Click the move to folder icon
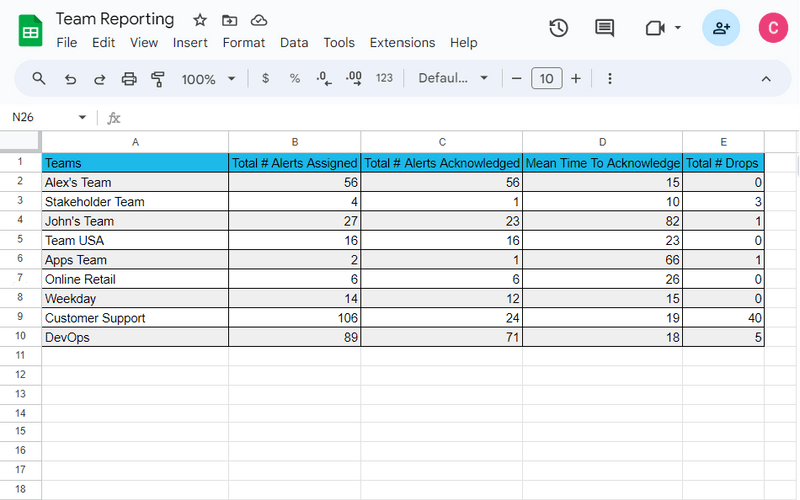This screenshot has width=800, height=500. pos(230,20)
